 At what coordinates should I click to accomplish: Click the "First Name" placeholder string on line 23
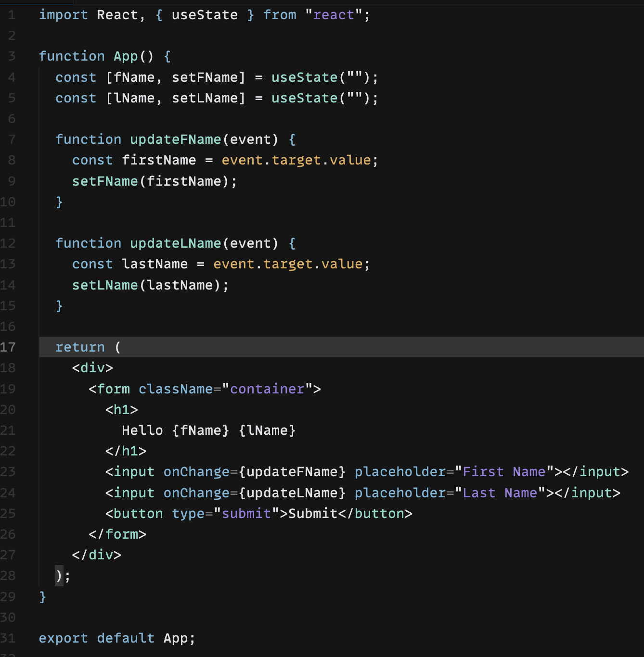coord(504,472)
